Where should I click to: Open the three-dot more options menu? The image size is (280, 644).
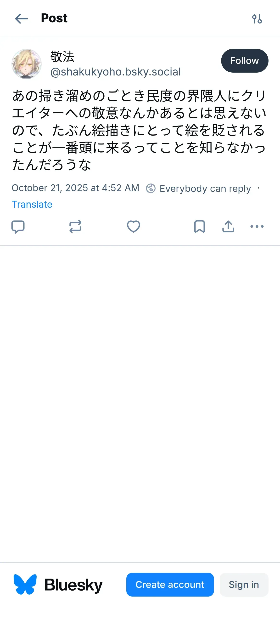[x=257, y=226]
